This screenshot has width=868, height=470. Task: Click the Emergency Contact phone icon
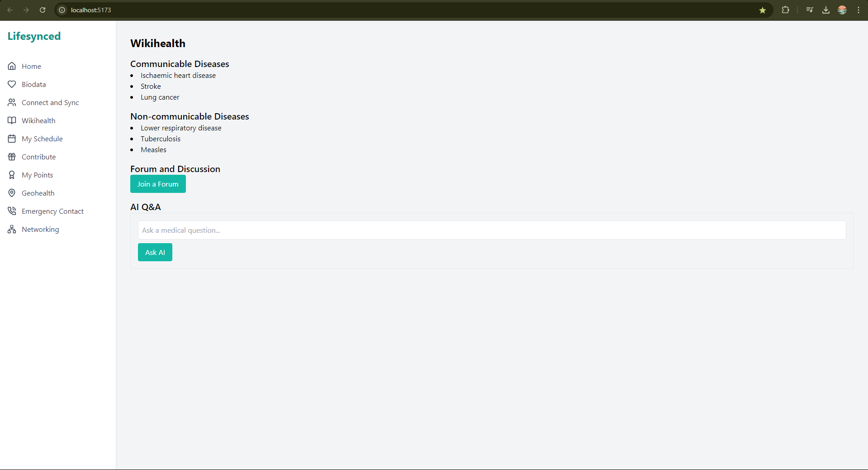(12, 211)
